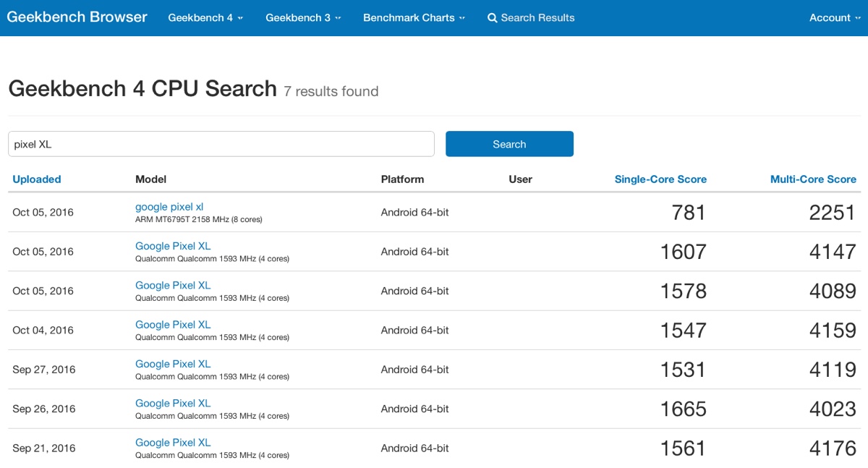
Task: Sort by Single-Core Score header
Action: pos(660,179)
